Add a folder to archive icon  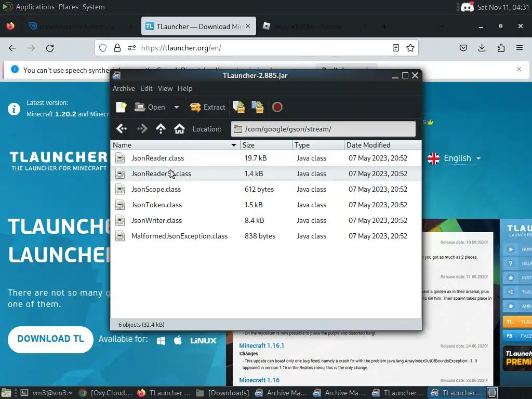click(x=258, y=107)
